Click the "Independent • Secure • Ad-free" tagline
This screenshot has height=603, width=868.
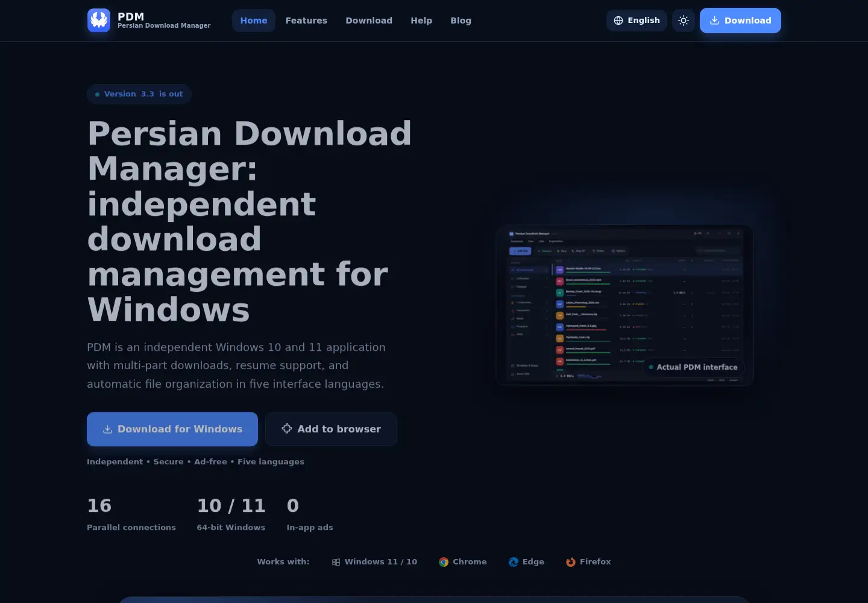(x=195, y=462)
